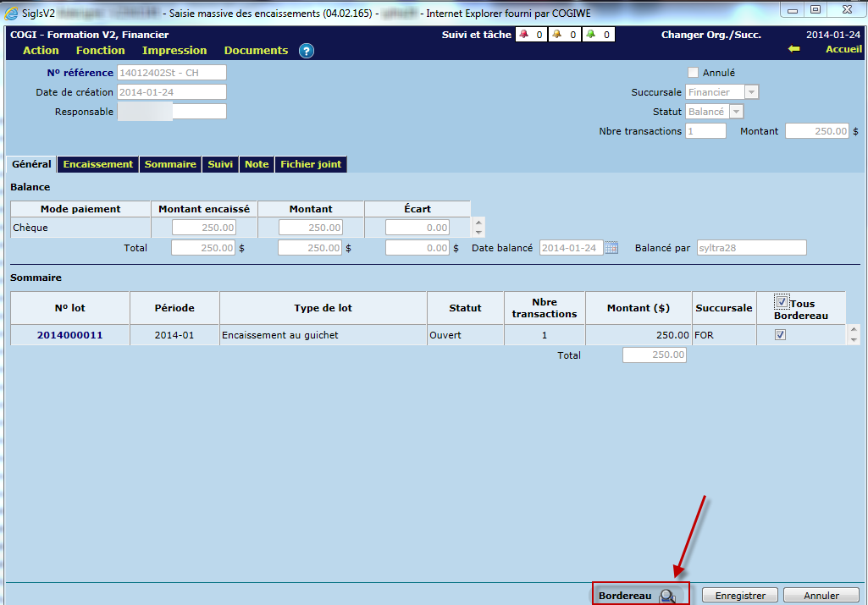Click the red bell task indicator
Screen dimensions: 868x605
(x=523, y=35)
